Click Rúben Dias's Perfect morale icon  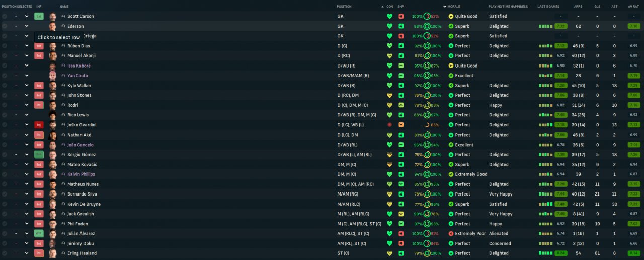pyautogui.click(x=451, y=46)
